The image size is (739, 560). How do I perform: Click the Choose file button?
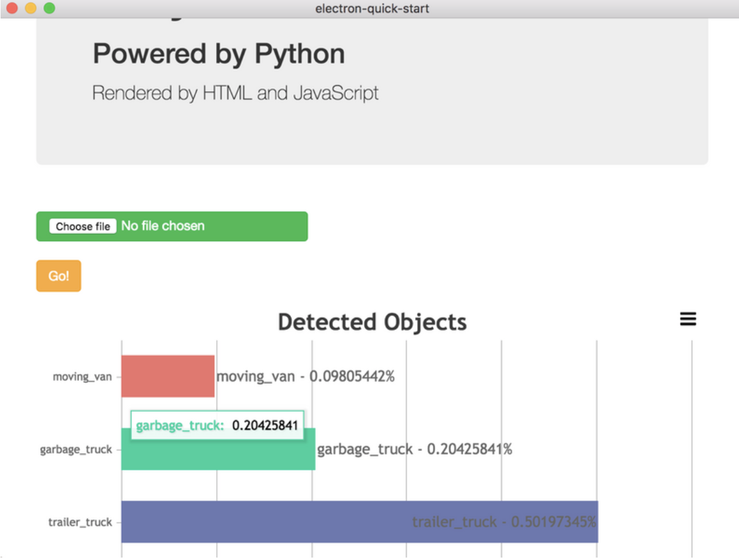point(83,226)
